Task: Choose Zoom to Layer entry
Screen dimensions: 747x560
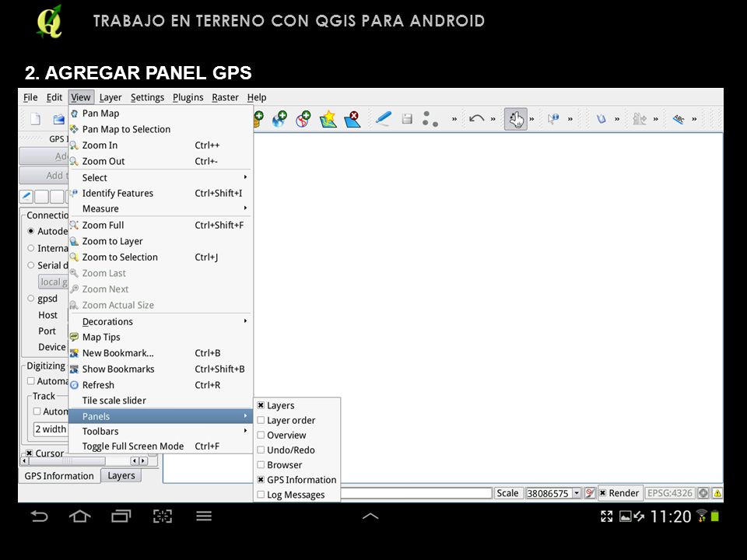Action: [x=160, y=241]
